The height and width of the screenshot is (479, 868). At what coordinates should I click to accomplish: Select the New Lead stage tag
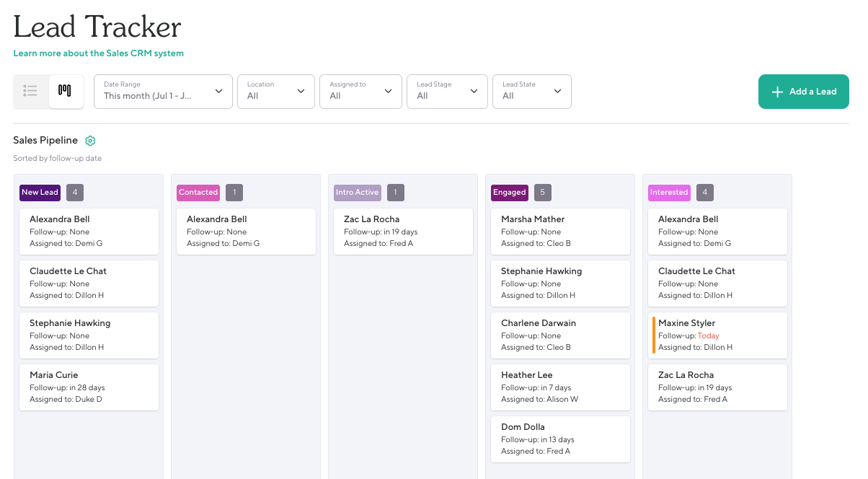(x=40, y=193)
